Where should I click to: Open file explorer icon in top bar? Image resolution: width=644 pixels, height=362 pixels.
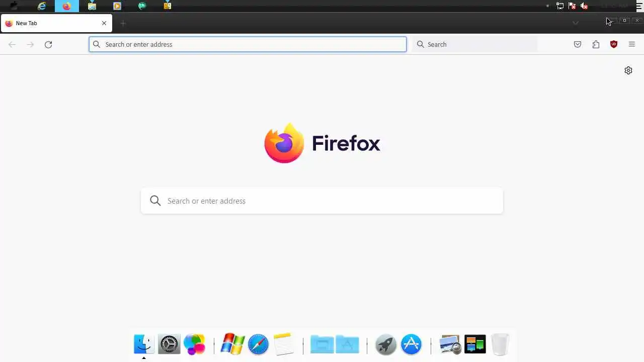point(92,6)
